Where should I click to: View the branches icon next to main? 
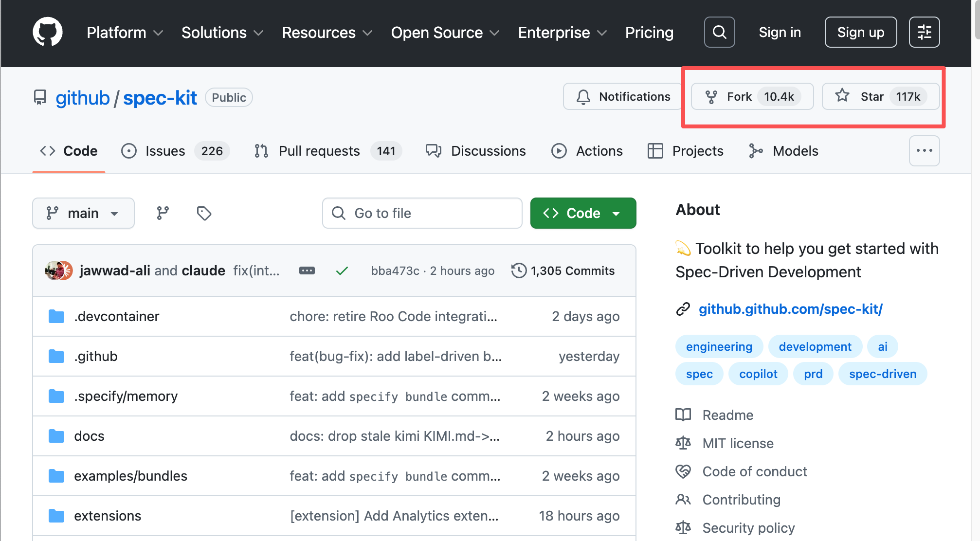tap(163, 213)
